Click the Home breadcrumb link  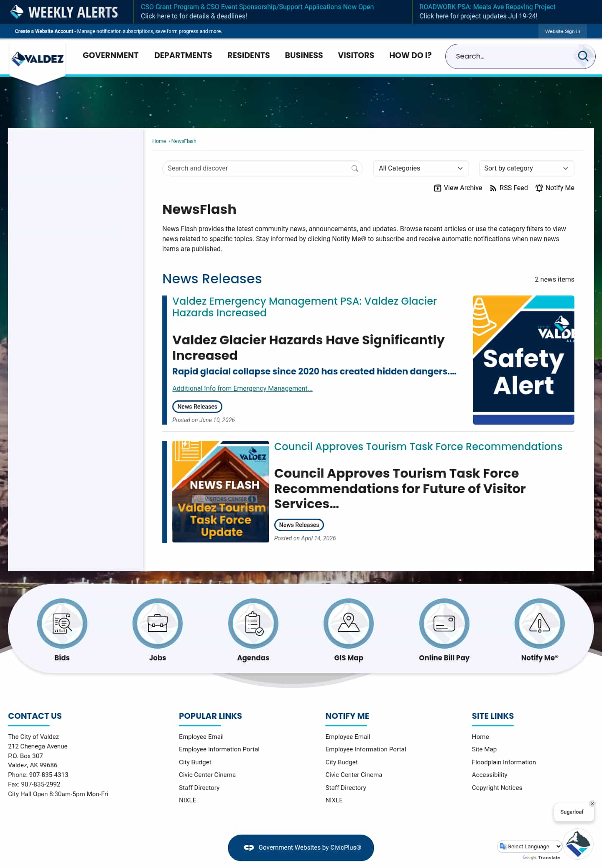[159, 141]
